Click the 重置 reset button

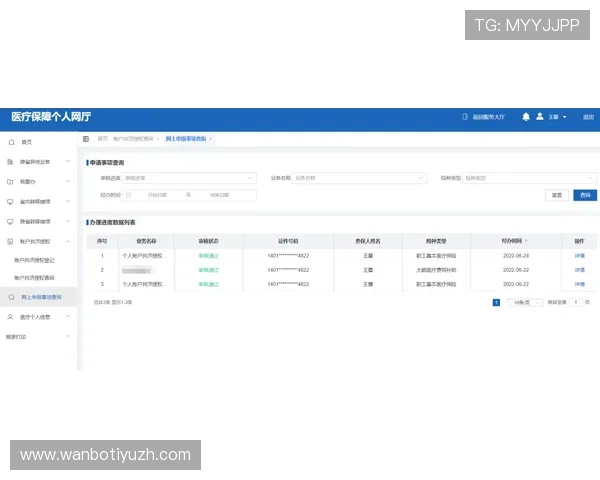tap(558, 195)
